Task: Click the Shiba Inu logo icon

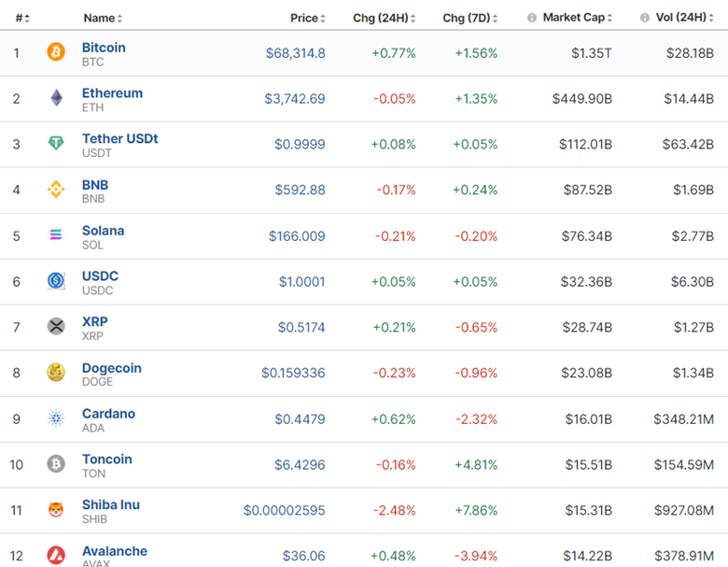Action: pos(56,509)
